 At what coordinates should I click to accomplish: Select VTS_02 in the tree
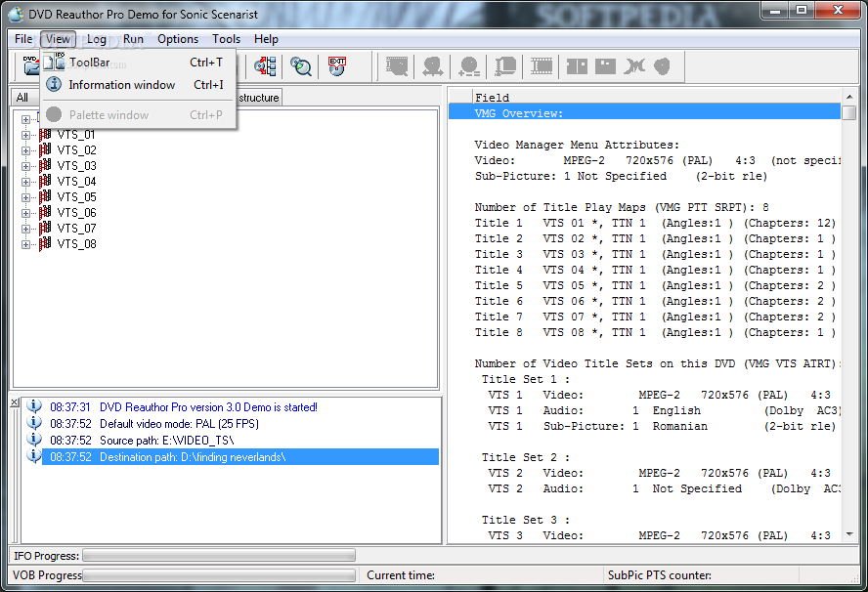76,149
